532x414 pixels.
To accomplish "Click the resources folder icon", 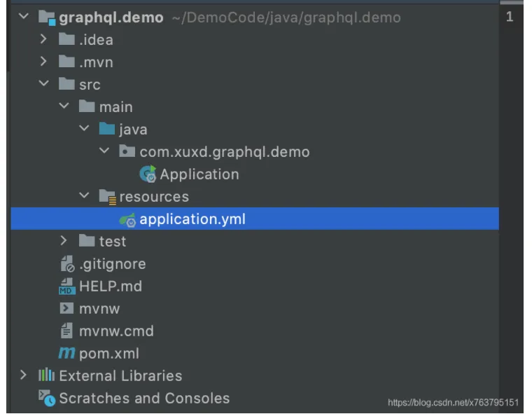I will point(107,197).
